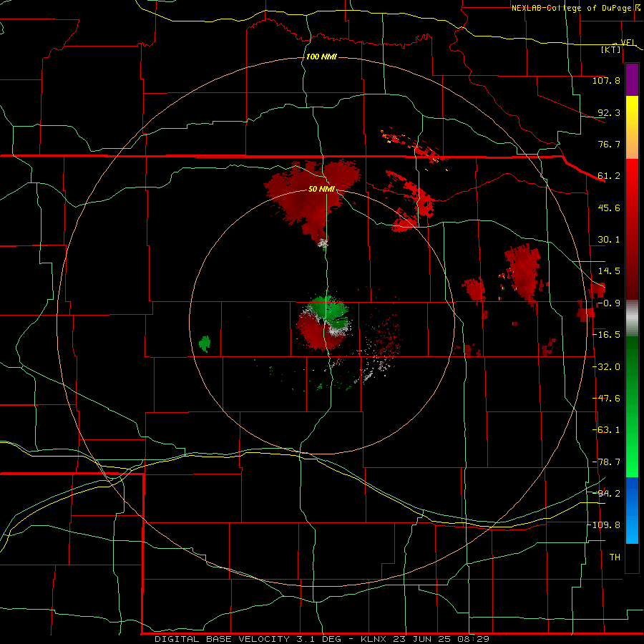644x644 pixels.
Task: Click the -63.1 legend value
Action: 606,430
